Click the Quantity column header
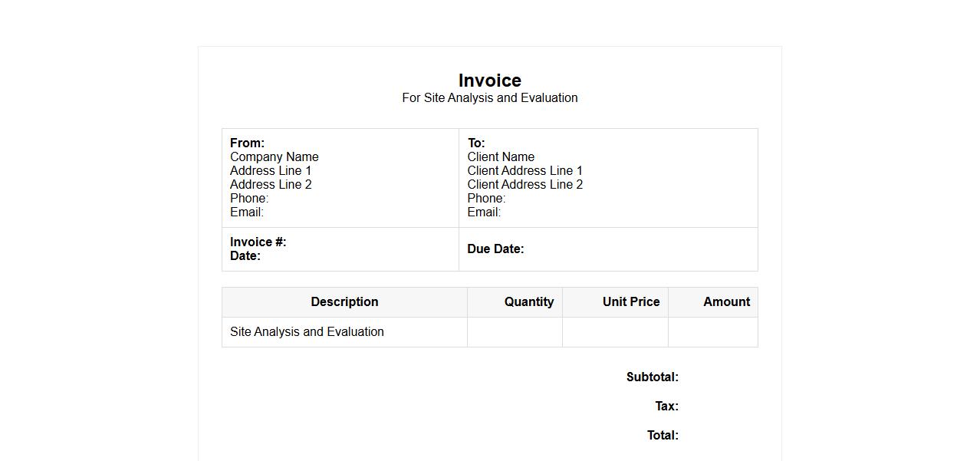Image resolution: width=980 pixels, height=461 pixels. point(528,302)
